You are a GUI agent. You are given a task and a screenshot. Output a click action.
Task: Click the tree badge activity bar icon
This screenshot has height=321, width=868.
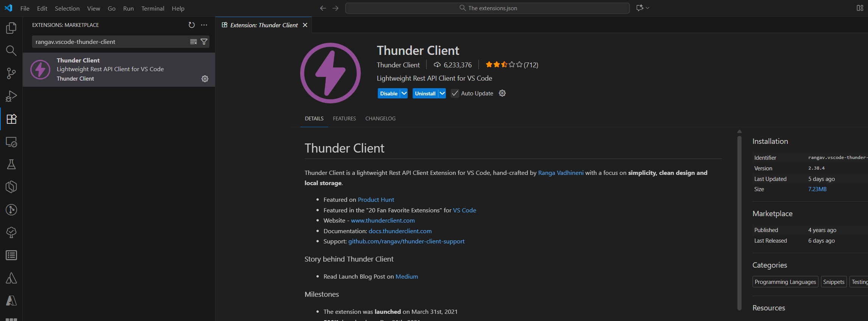tap(11, 232)
